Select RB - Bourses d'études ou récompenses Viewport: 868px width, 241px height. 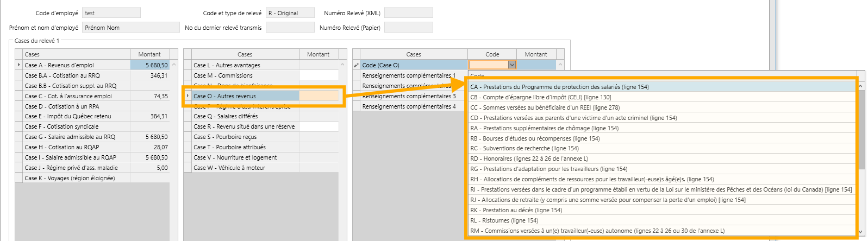663,138
